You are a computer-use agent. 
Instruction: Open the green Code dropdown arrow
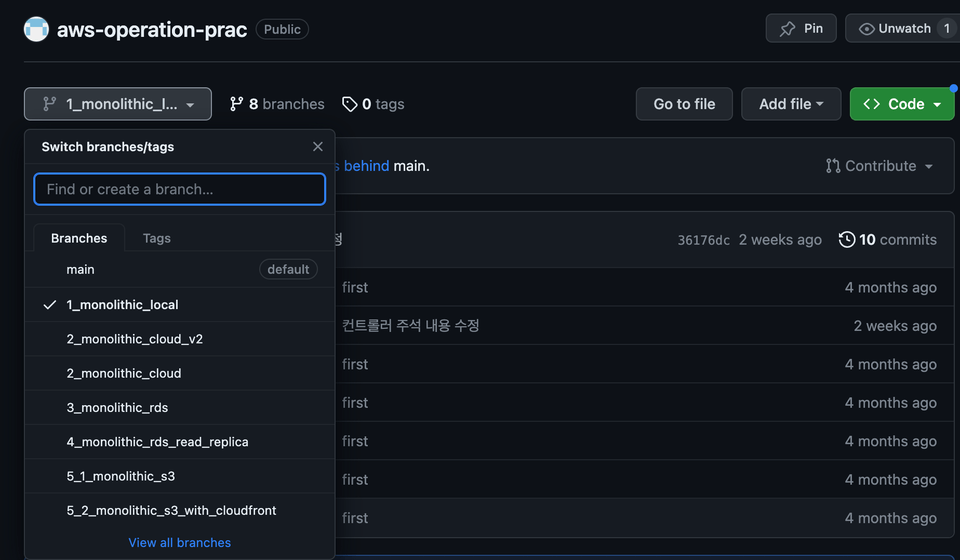[937, 105]
